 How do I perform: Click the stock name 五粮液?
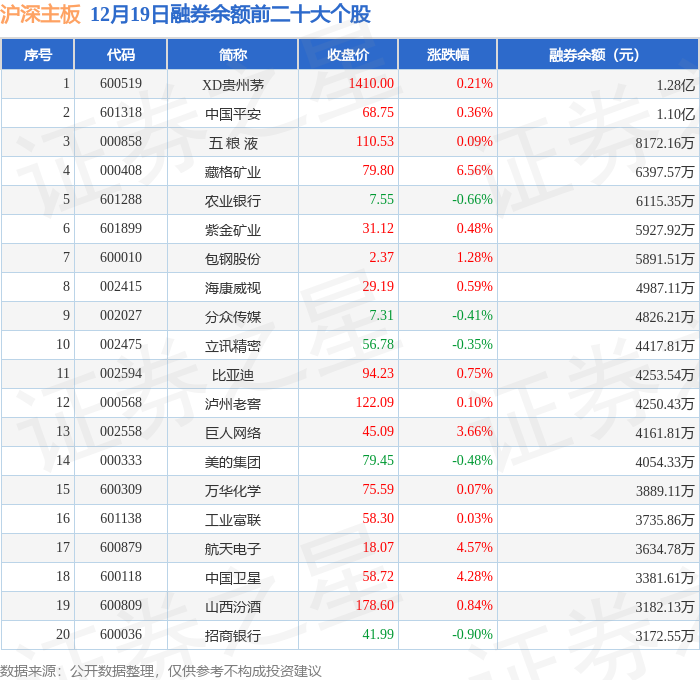click(233, 142)
